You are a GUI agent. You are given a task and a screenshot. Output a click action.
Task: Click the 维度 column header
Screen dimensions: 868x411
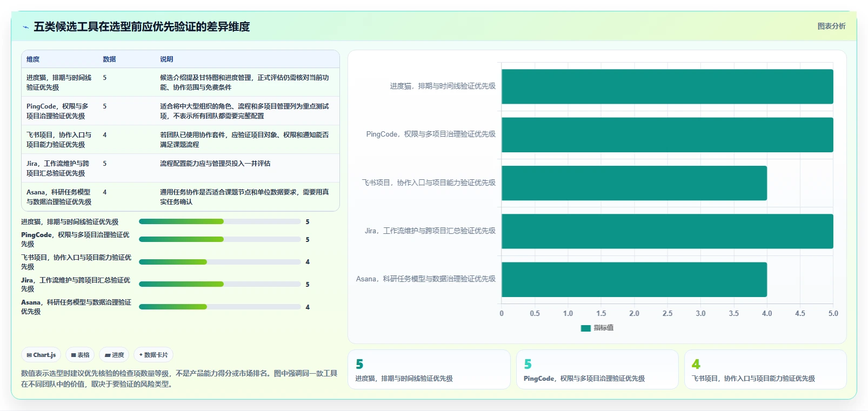(33, 59)
